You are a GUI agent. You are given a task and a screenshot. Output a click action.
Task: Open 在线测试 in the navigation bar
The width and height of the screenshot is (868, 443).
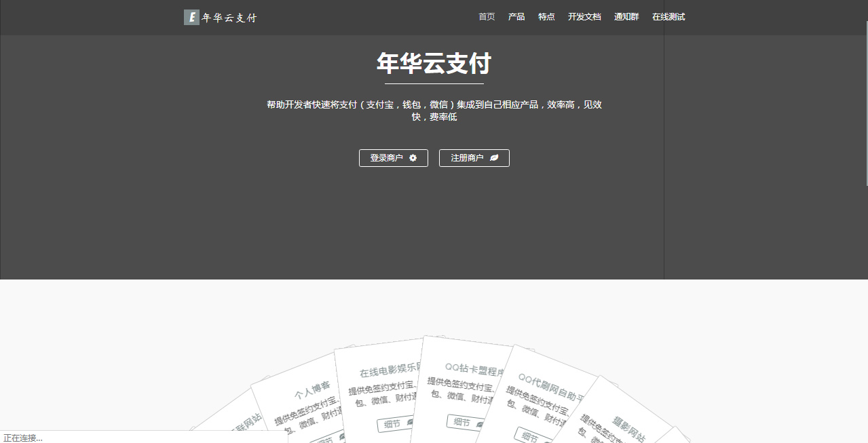tap(668, 17)
